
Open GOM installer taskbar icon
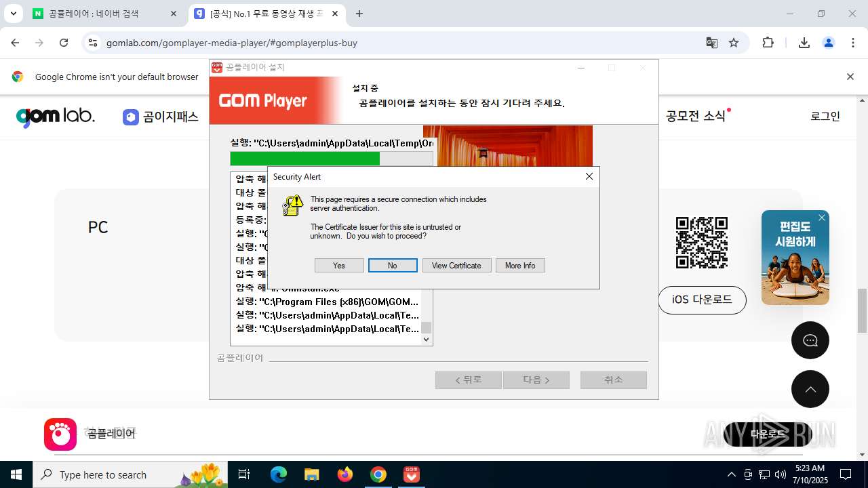(412, 474)
